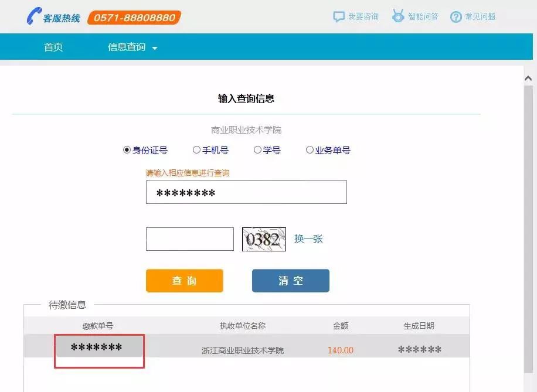Click the captcha image 0382
537x392 pixels.
point(264,239)
